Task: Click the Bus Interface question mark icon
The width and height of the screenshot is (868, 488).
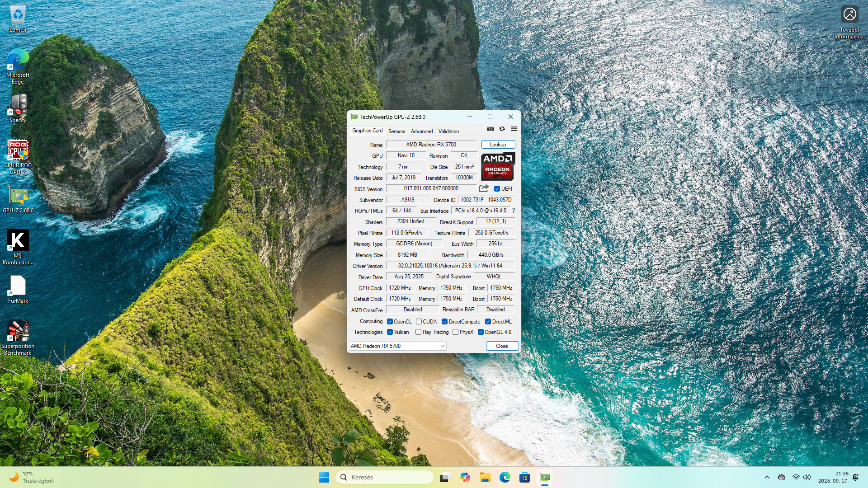Action: pyautogui.click(x=514, y=211)
